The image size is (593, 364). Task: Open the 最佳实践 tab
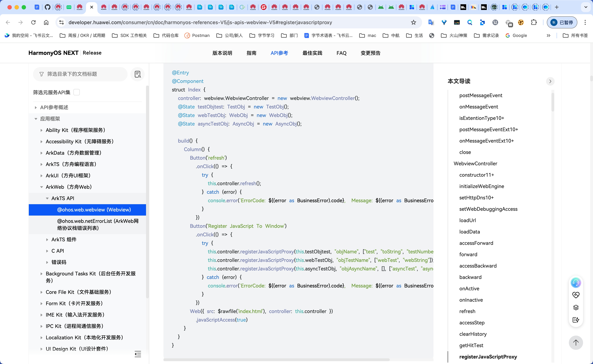click(312, 53)
